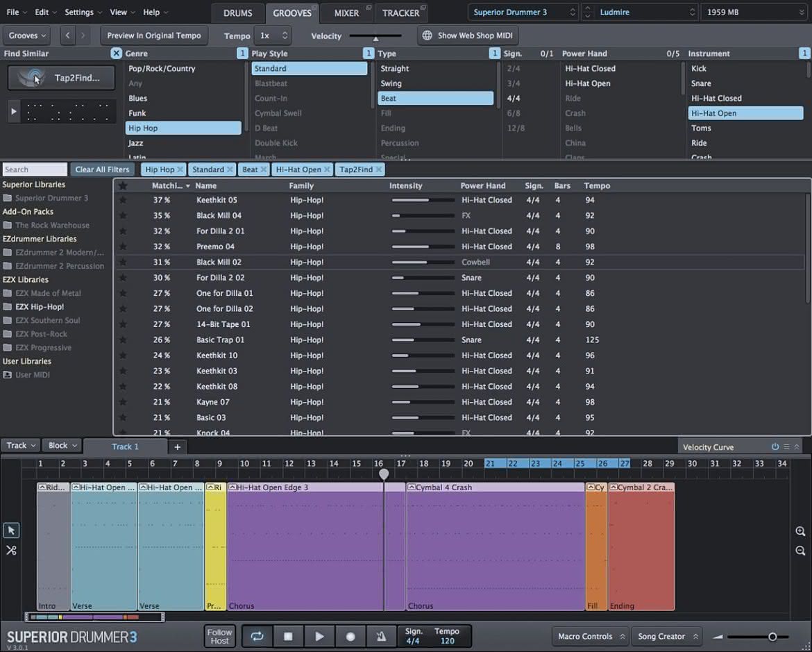Remove the Hip Hop filter tag
Image resolution: width=812 pixels, height=652 pixels.
180,169
